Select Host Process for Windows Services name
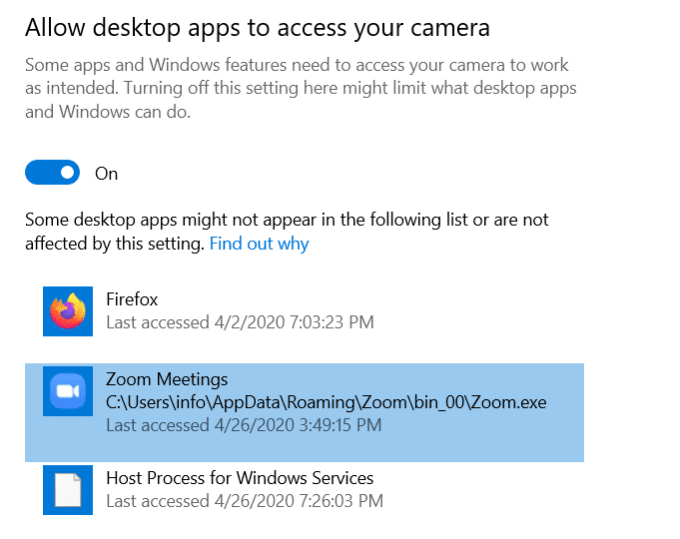 tap(240, 478)
